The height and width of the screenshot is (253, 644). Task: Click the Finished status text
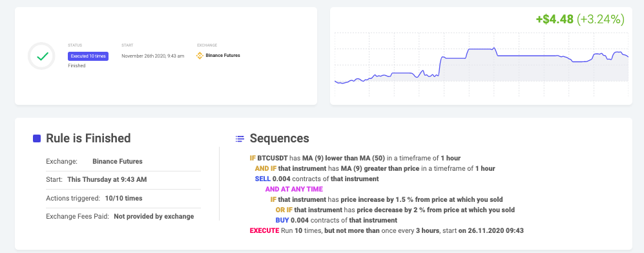click(x=77, y=66)
